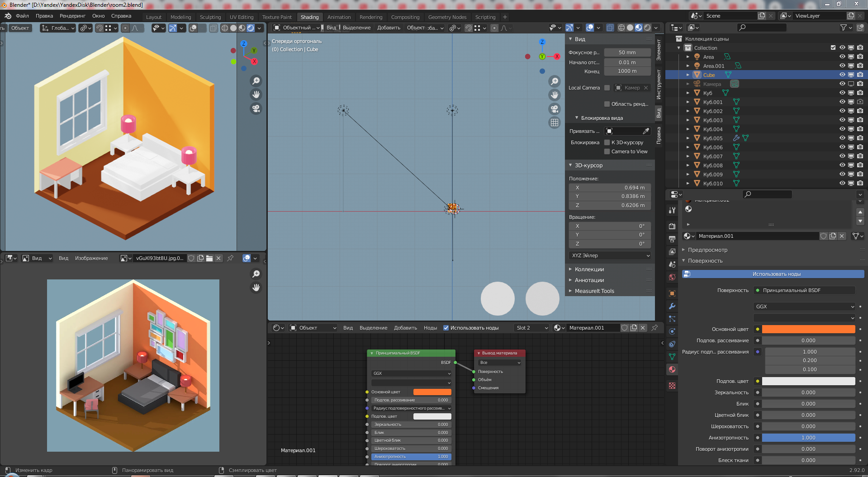This screenshot has height=477, width=868.
Task: Open the Material properties tab icon
Action: point(672,369)
